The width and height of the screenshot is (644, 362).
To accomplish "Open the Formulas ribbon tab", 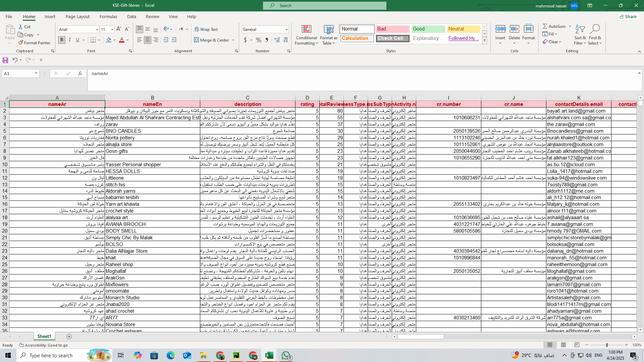I will pyautogui.click(x=108, y=16).
